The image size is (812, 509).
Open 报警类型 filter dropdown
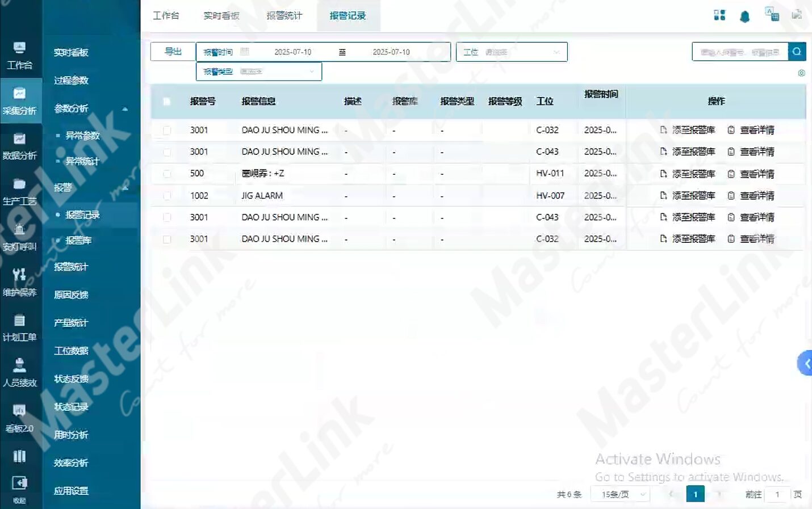[259, 71]
